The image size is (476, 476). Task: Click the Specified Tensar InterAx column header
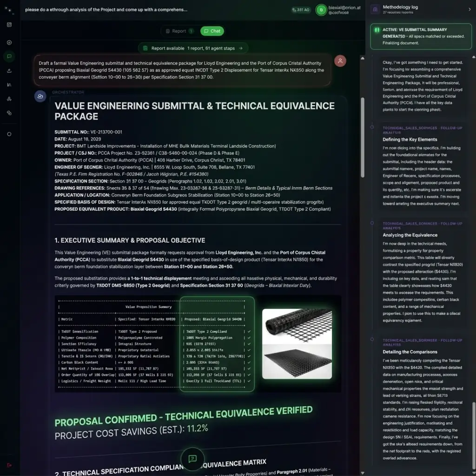pos(146,319)
